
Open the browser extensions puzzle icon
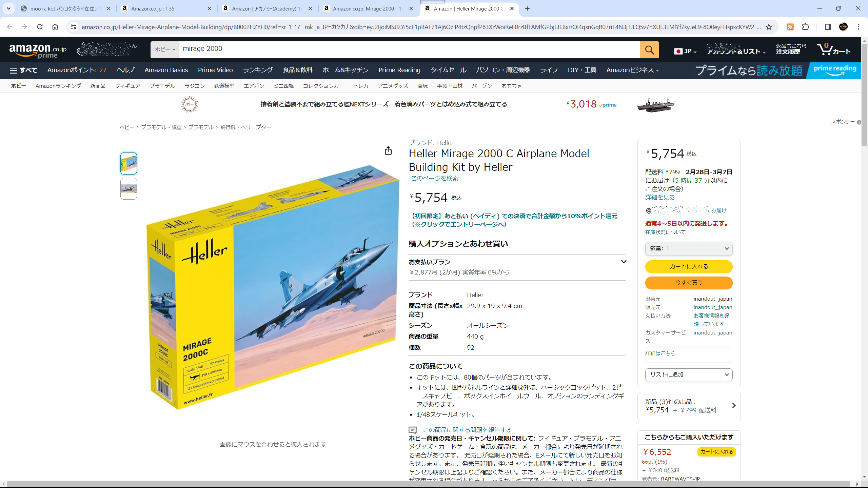click(806, 27)
